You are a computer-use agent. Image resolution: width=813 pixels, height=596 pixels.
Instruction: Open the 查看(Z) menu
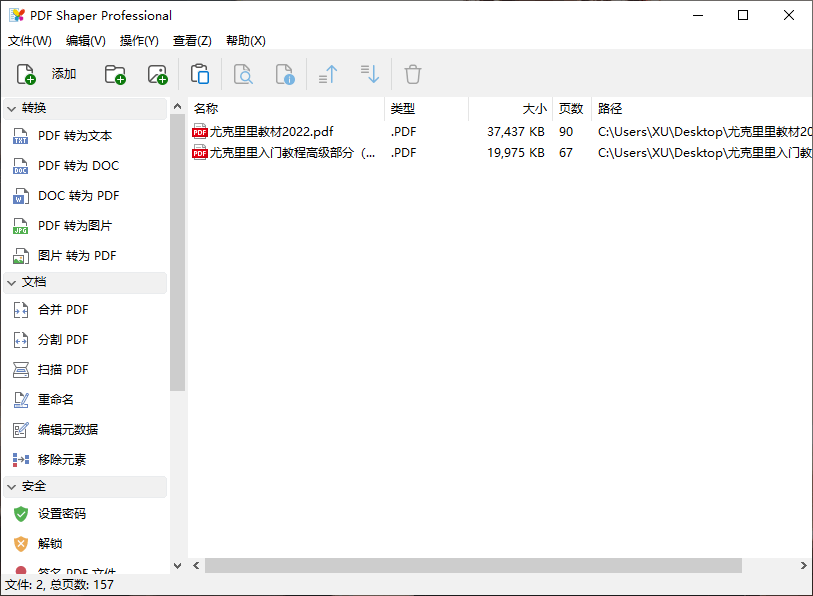[x=192, y=40]
